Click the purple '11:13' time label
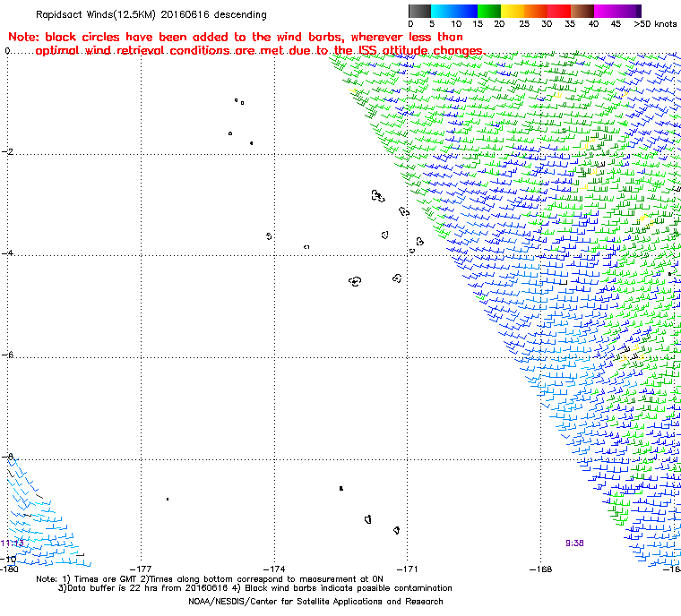Viewport: 681px width, 616px height. [12, 543]
